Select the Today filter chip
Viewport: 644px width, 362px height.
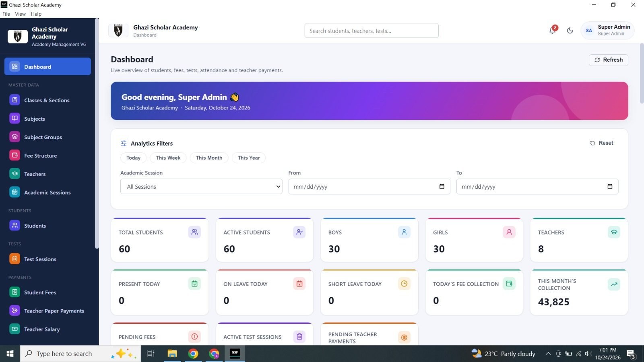coord(133,158)
